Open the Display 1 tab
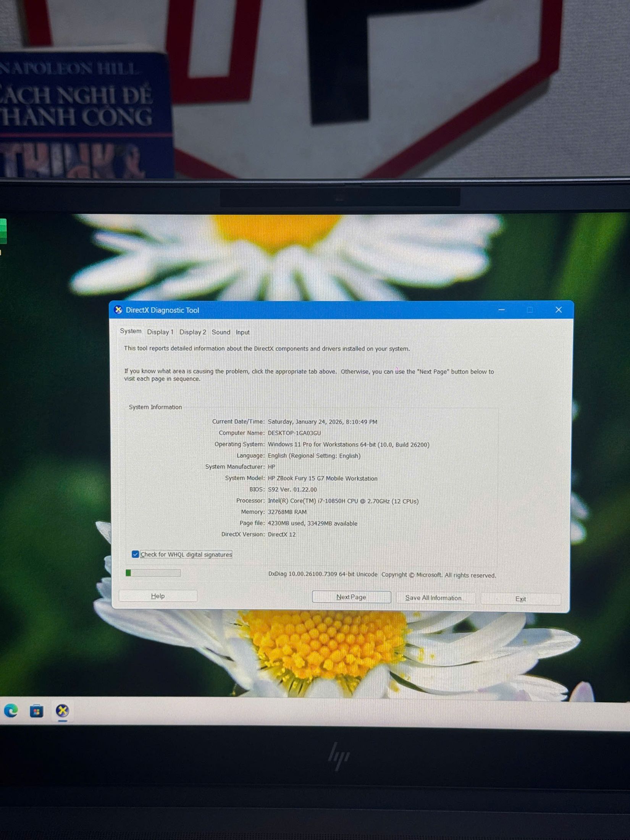This screenshot has height=840, width=630. click(x=160, y=332)
